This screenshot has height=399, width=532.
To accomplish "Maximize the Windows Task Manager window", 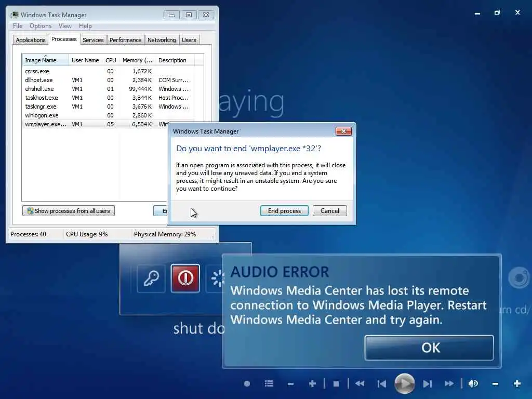I will (x=189, y=15).
